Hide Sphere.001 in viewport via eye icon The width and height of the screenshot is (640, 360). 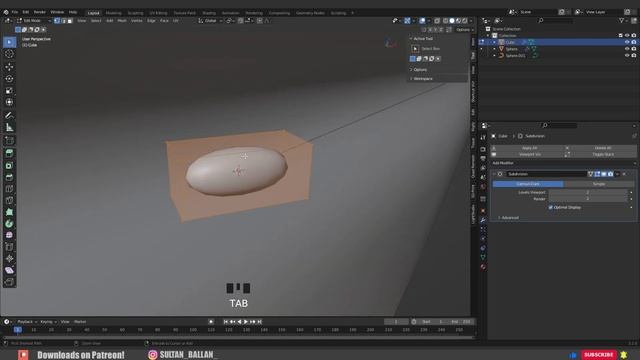[627, 56]
